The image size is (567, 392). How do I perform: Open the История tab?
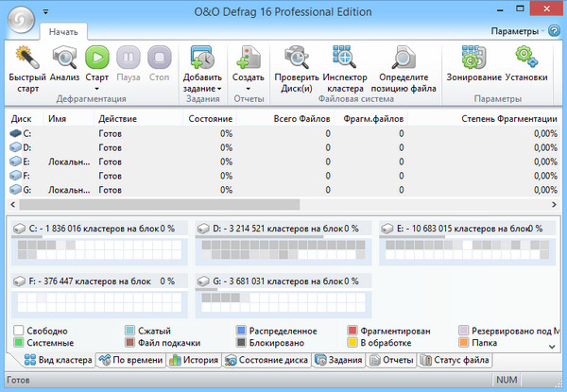click(194, 360)
